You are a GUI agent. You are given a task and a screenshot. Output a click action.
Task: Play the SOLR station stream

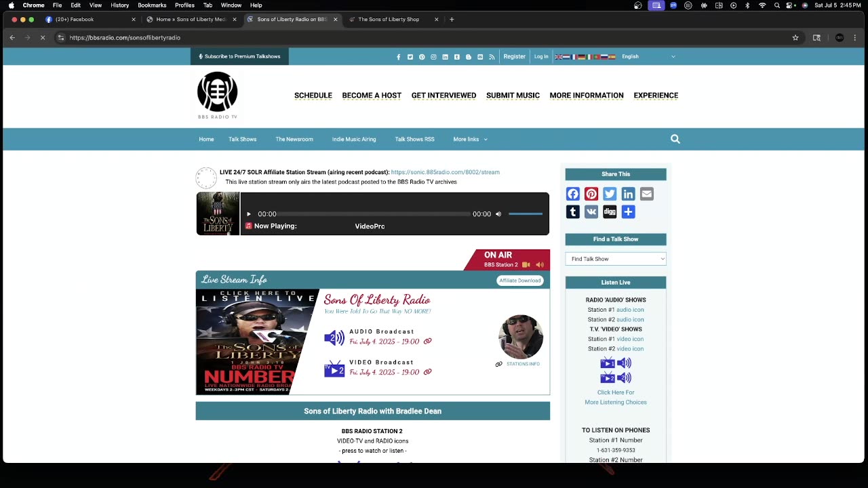(x=248, y=214)
